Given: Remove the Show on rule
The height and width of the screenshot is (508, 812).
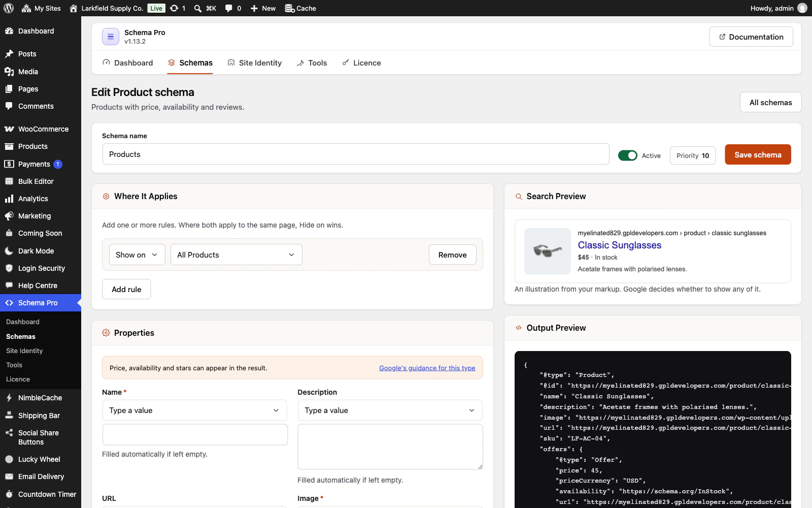Looking at the screenshot, I should point(453,255).
